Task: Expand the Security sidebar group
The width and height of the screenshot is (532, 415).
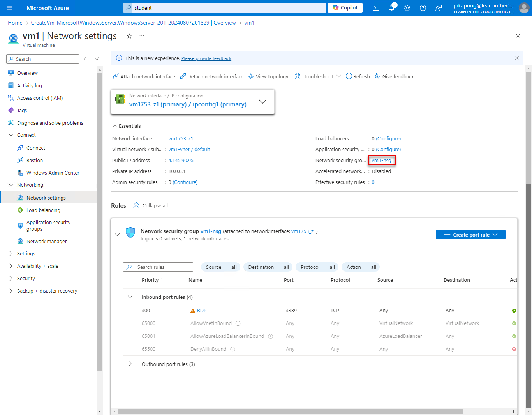Action: tap(11, 279)
